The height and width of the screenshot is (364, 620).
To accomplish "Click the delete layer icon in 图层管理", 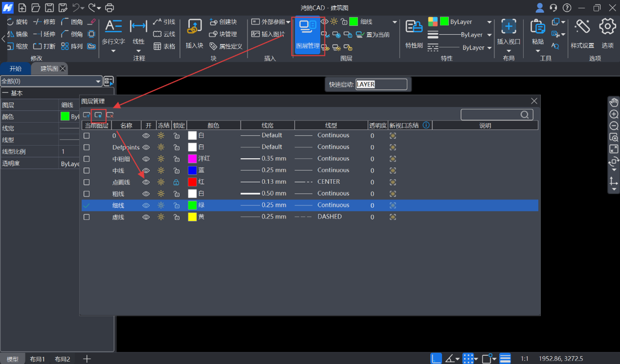I will 110,115.
